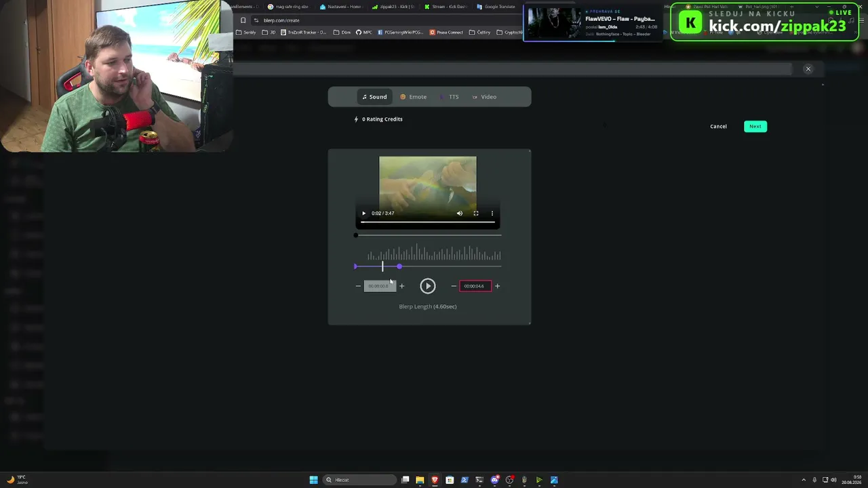Viewport: 868px width, 488px height.
Task: Click the end time field showing 00:00:04.6
Action: [x=475, y=286]
